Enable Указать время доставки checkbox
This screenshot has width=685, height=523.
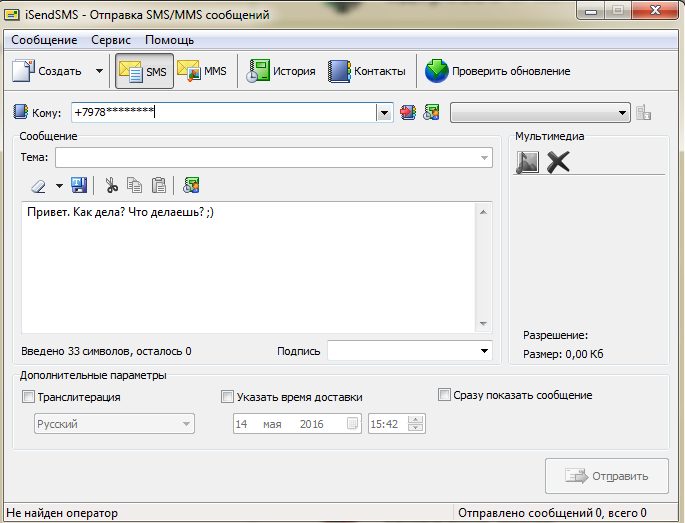click(227, 397)
